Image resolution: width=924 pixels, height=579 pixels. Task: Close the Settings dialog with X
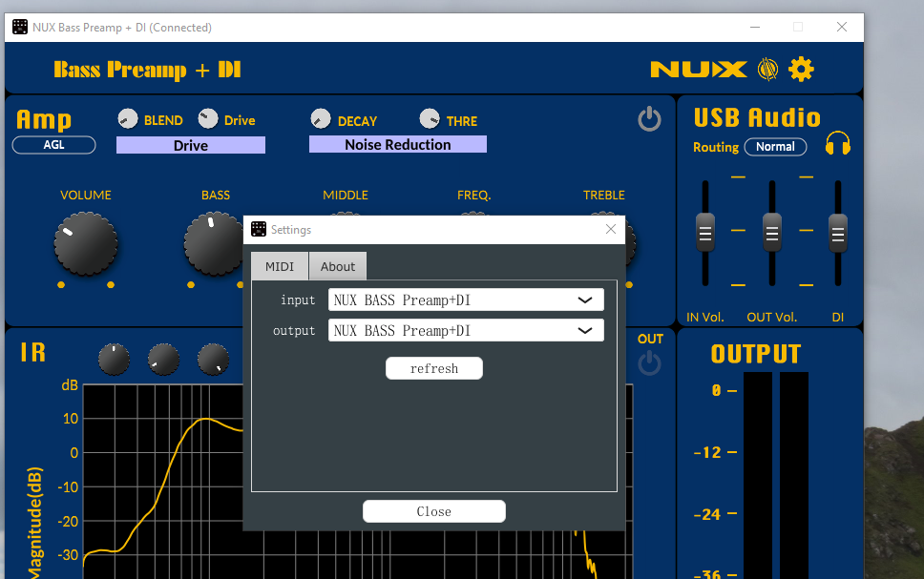click(x=611, y=229)
